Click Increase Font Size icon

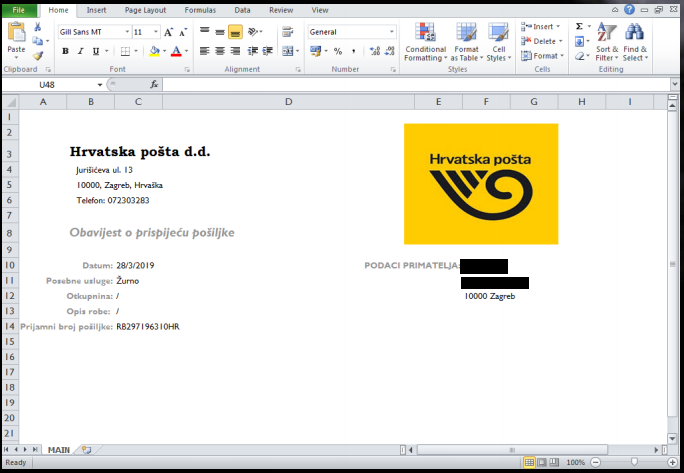coord(168,32)
